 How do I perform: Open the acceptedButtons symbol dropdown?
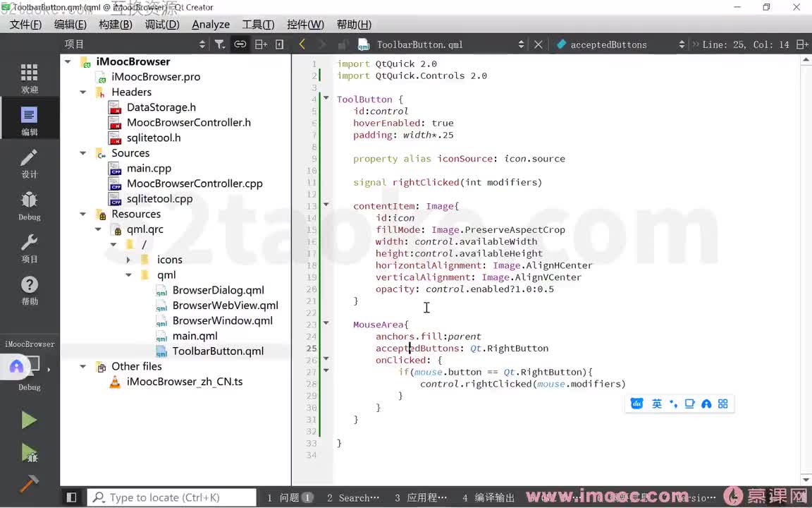coord(620,44)
